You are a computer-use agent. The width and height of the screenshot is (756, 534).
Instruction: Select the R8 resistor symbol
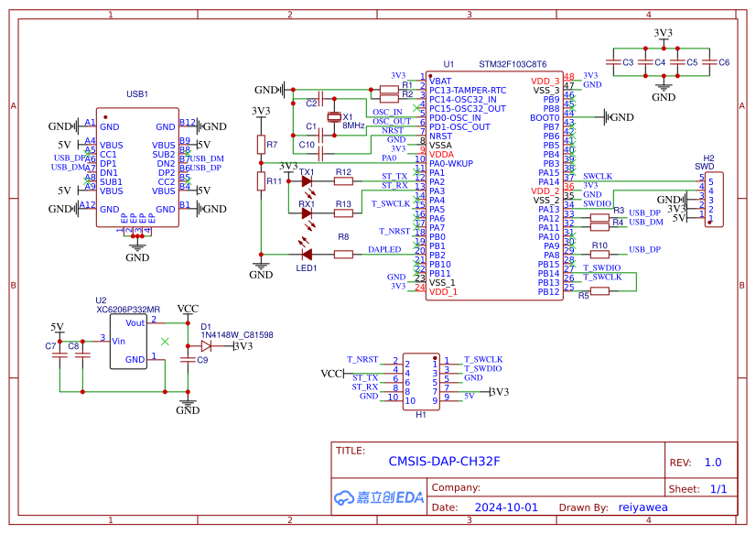coord(343,255)
